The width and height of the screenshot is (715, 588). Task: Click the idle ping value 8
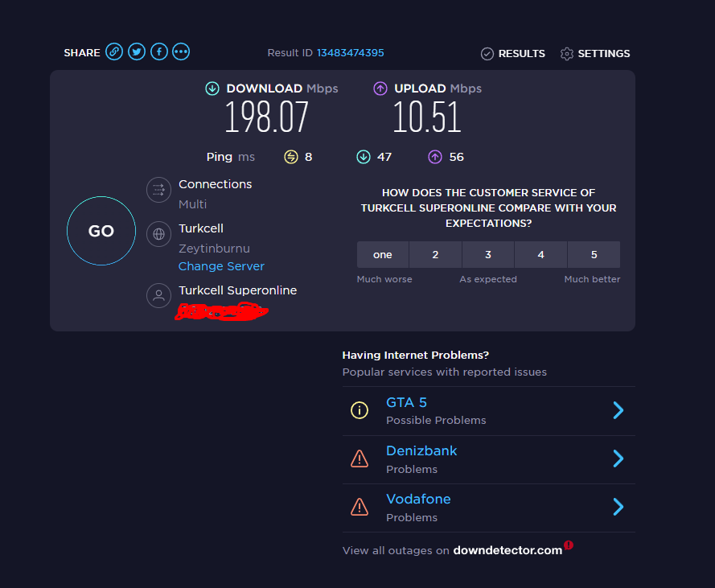click(x=309, y=158)
